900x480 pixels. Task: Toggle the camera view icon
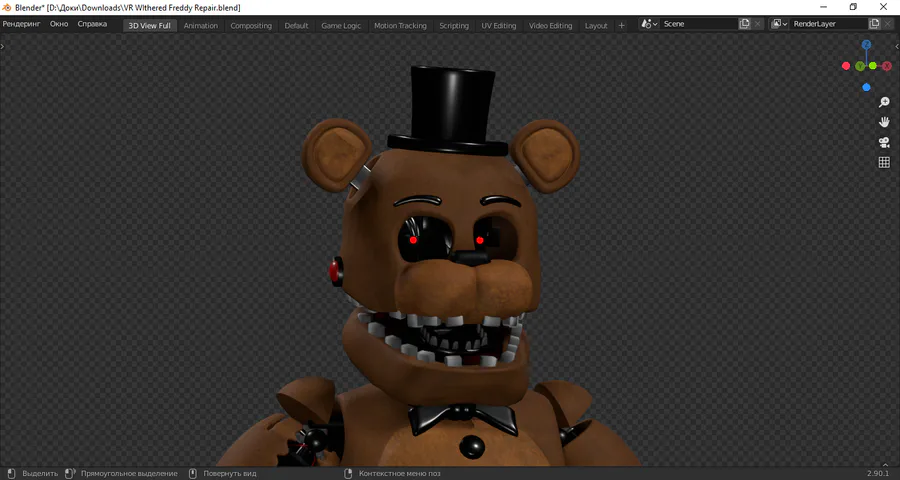pos(884,142)
